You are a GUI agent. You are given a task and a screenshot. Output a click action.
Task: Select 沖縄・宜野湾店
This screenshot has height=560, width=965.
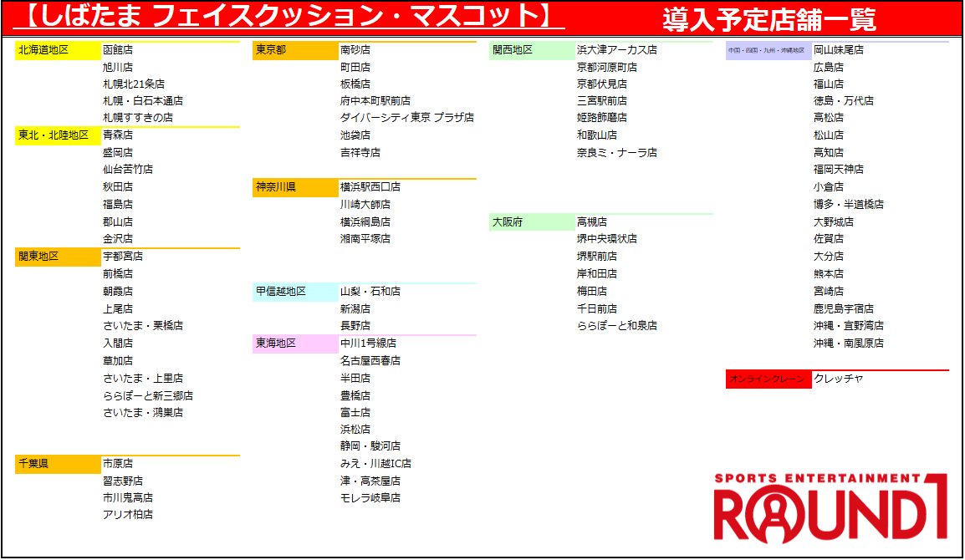click(848, 325)
